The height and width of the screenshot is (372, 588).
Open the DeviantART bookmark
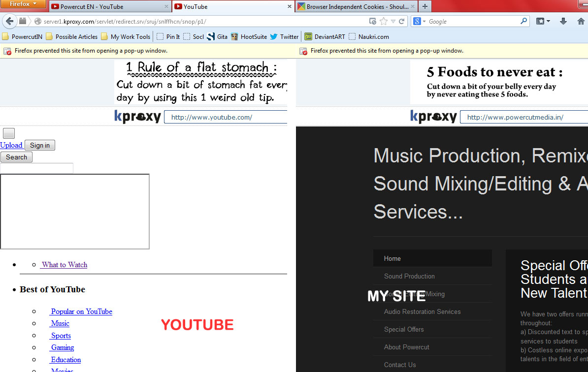point(325,37)
